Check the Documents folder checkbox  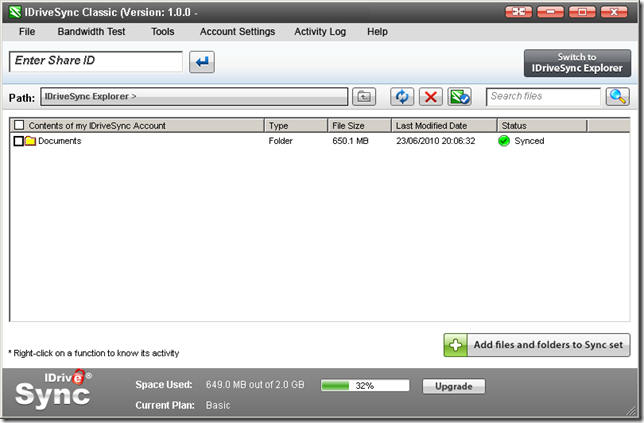(18, 141)
